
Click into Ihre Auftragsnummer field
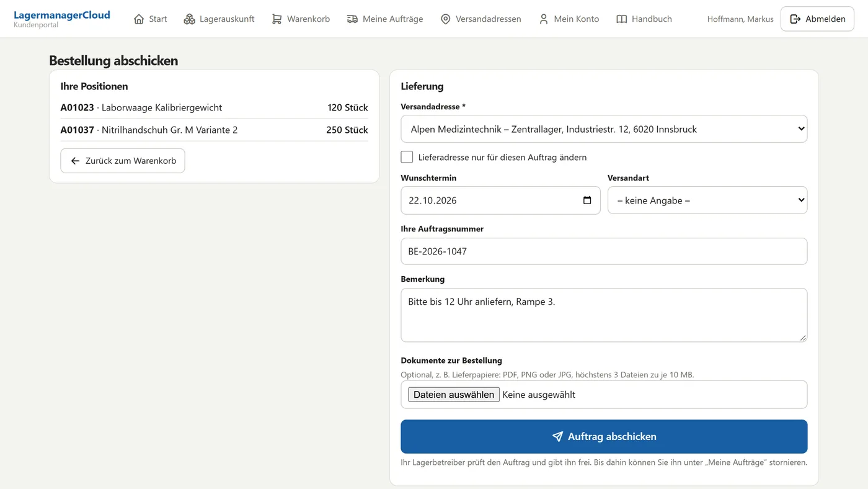[x=604, y=251]
